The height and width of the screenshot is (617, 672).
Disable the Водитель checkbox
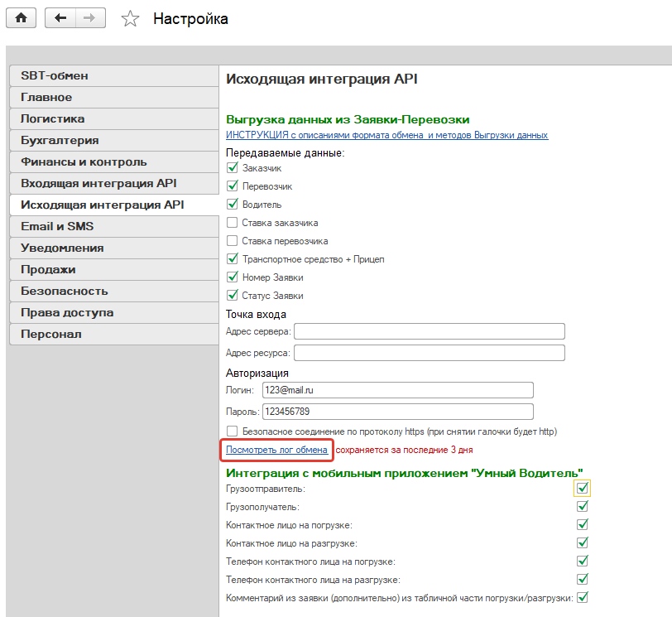[x=233, y=204]
